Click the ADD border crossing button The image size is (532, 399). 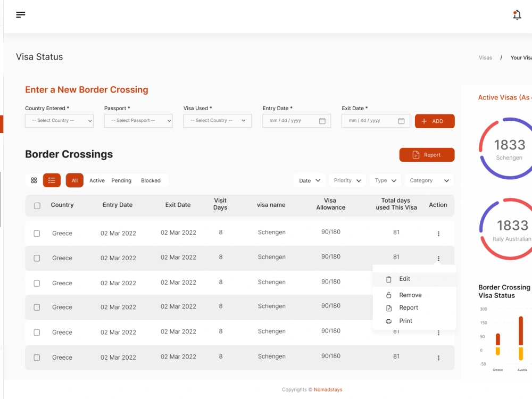coord(435,121)
